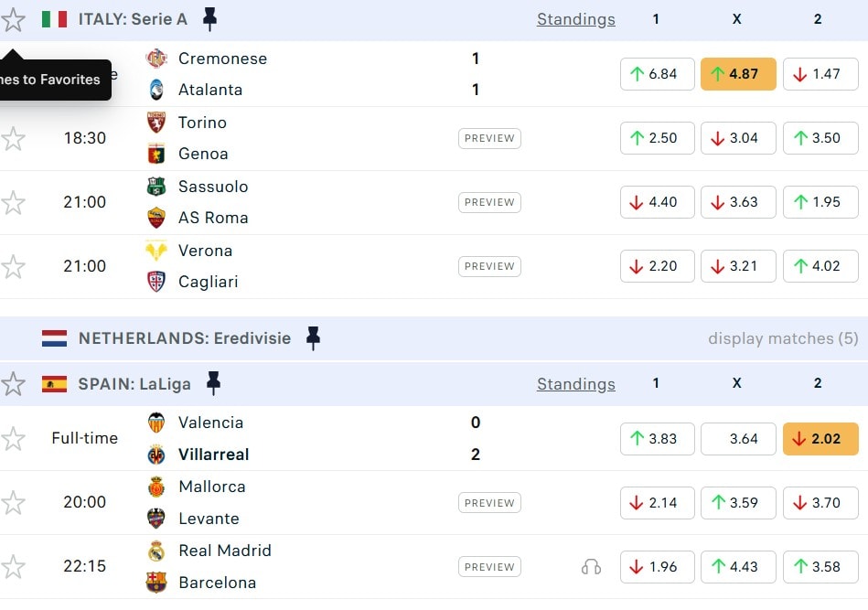Screen dimensions: 868x610
Task: Click the headphones audio icon for Real Madrid match
Action: pos(591,567)
